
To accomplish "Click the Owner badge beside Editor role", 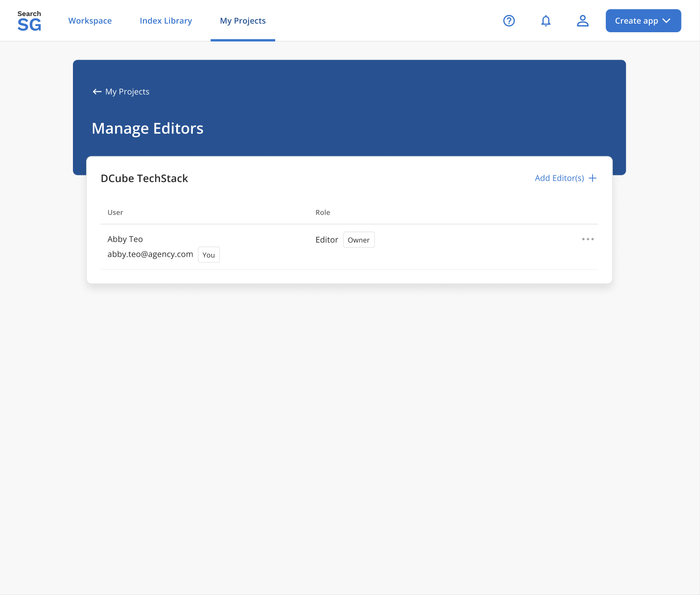I will point(359,240).
